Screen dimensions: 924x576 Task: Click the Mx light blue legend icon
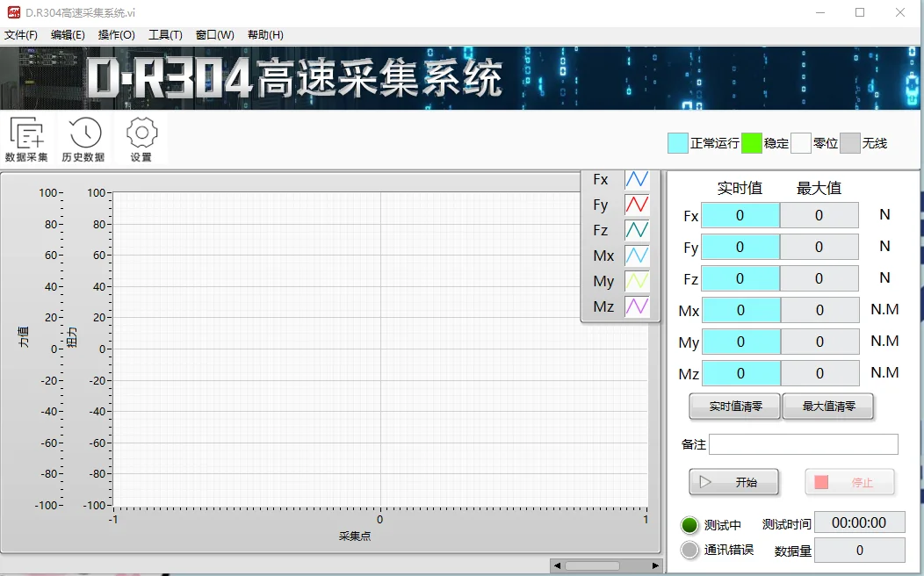coord(637,255)
